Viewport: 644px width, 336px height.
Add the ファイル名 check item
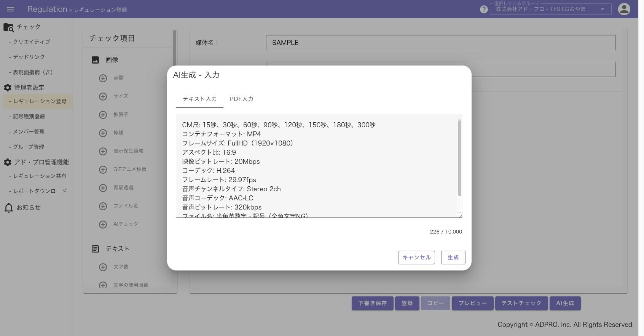point(103,206)
